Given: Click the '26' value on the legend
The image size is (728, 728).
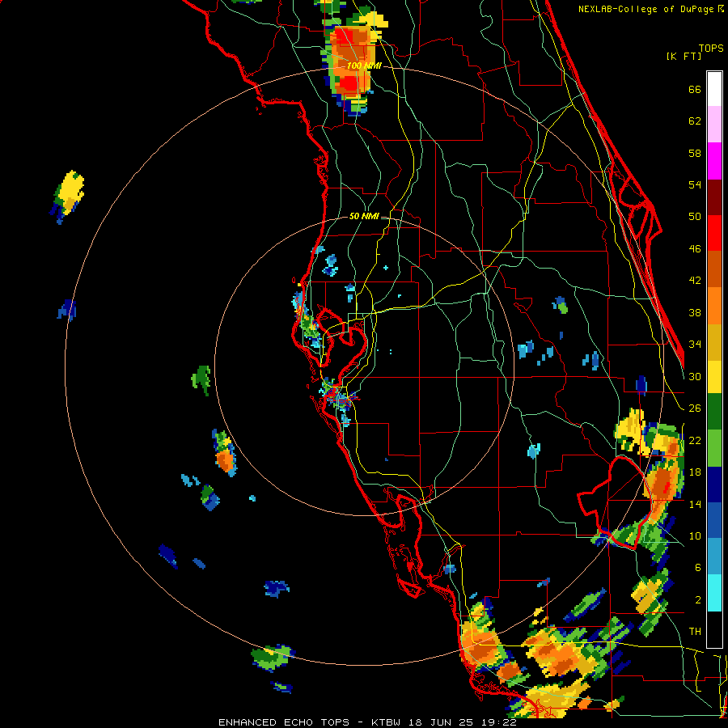Looking at the screenshot, I should pos(695,408).
